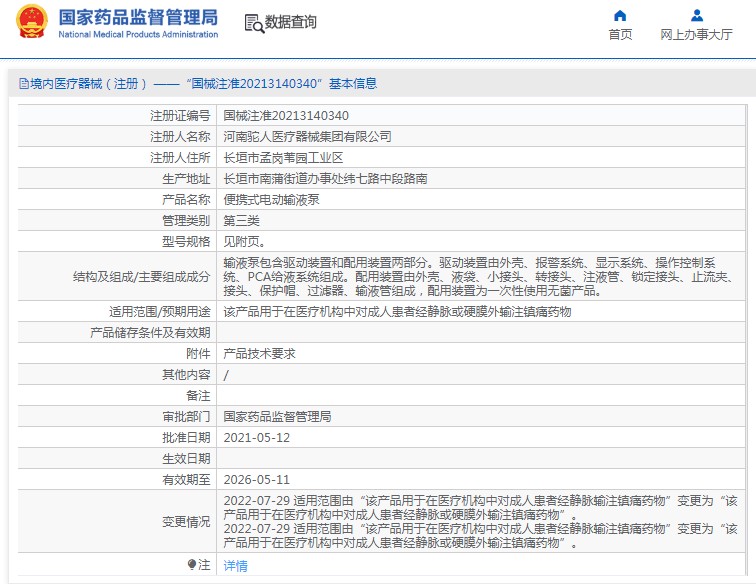Image resolution: width=756 pixels, height=584 pixels.
Task: Click the 结构及组成/主要组成成分 label
Action: tap(141, 277)
